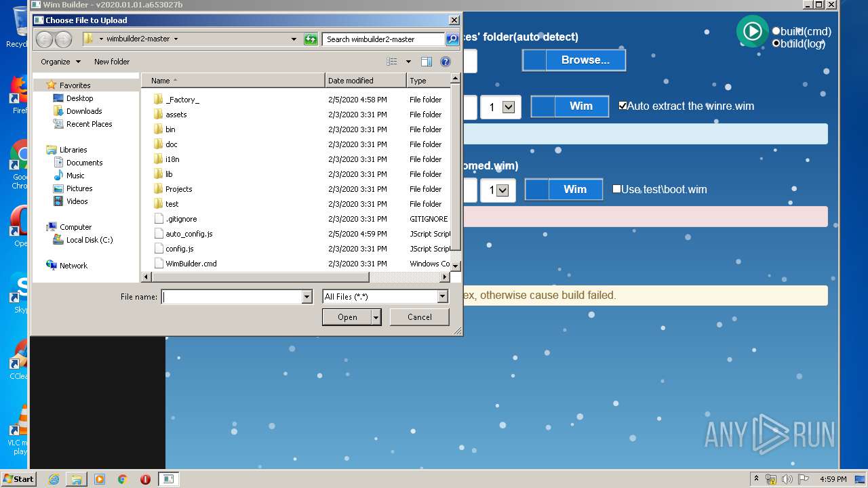This screenshot has height=488, width=868.
Task: Open the dropdown arrow beside the Open button
Action: click(x=376, y=317)
